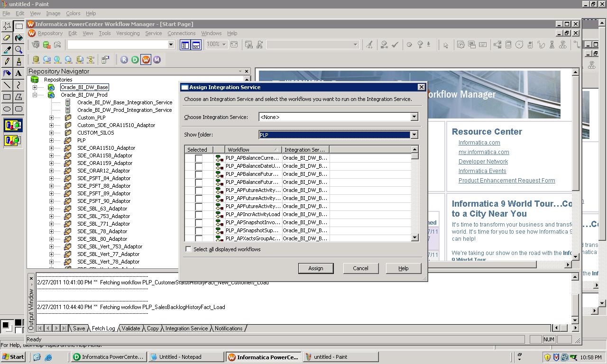Expand the SDE_ORA11510_Adaptor folder
This screenshot has width=607, height=364.
point(51,148)
